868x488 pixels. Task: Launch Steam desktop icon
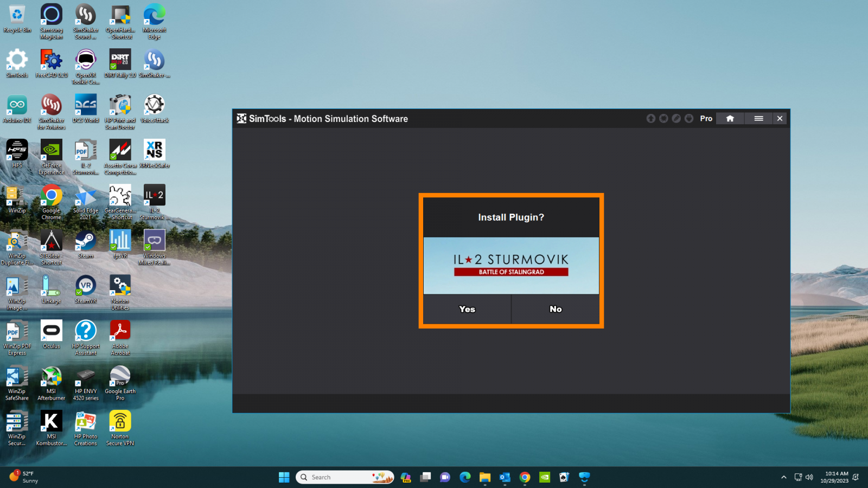pos(86,245)
